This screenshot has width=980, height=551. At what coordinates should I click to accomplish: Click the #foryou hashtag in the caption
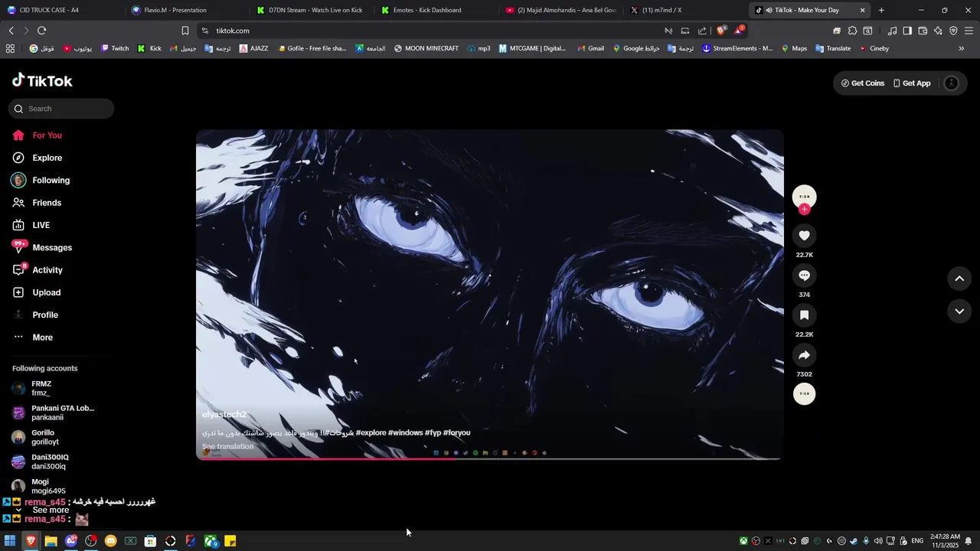[457, 433]
